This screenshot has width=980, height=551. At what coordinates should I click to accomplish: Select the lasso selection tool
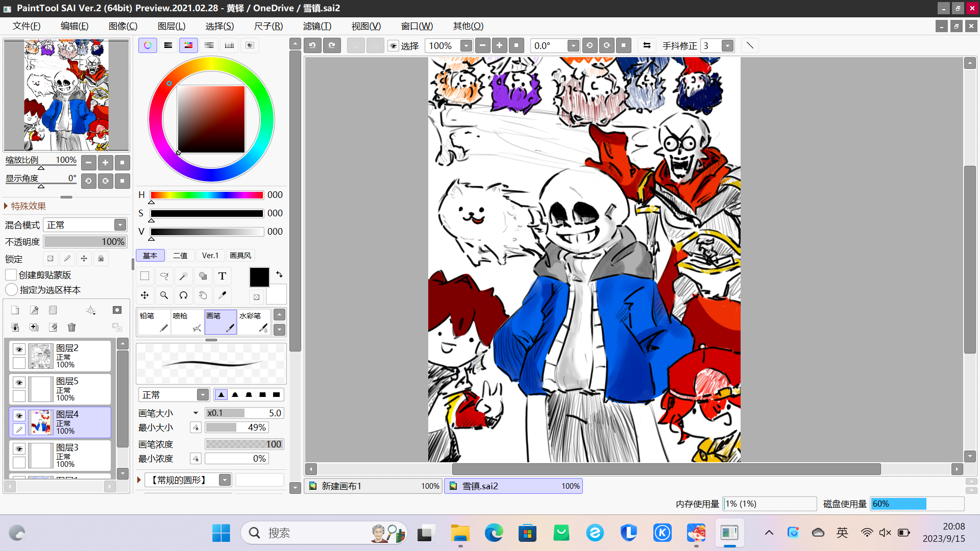tap(164, 276)
